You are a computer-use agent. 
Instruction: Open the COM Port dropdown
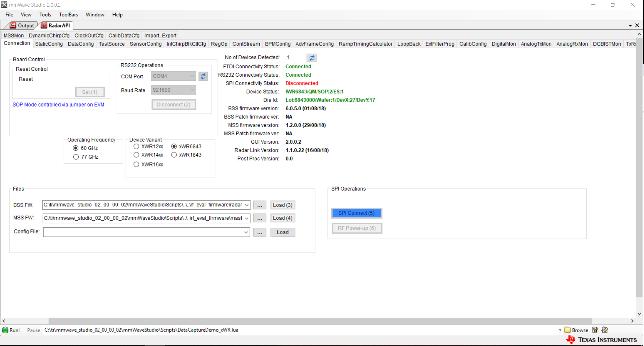(x=192, y=76)
